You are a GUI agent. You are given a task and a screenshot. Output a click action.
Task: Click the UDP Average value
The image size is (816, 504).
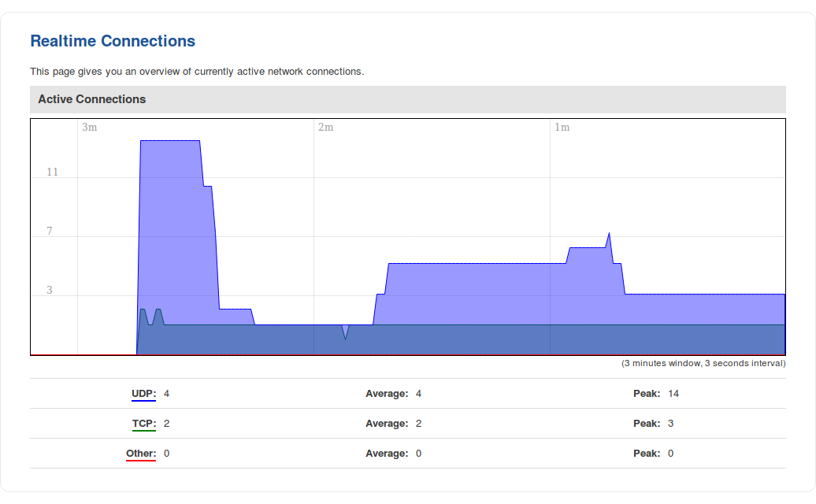(419, 393)
